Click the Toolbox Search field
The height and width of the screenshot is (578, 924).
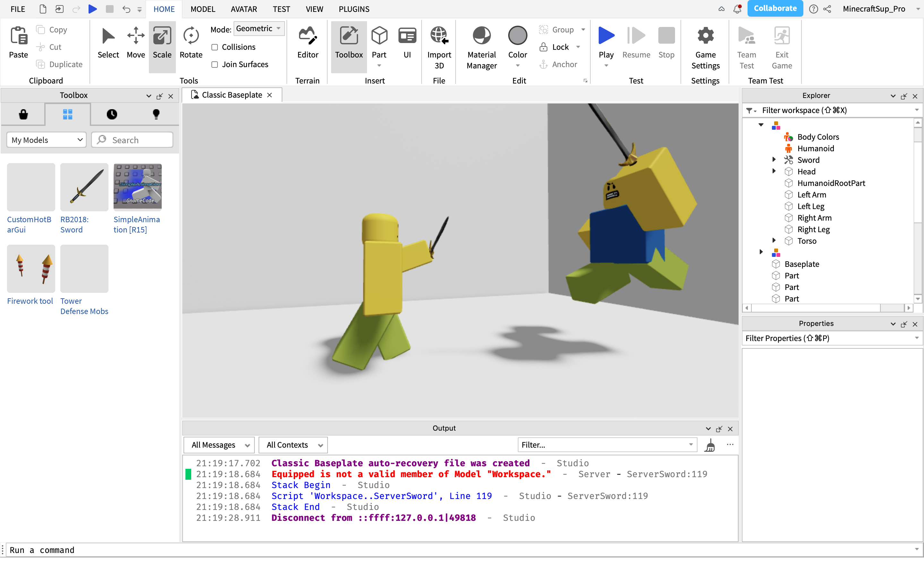[132, 140]
